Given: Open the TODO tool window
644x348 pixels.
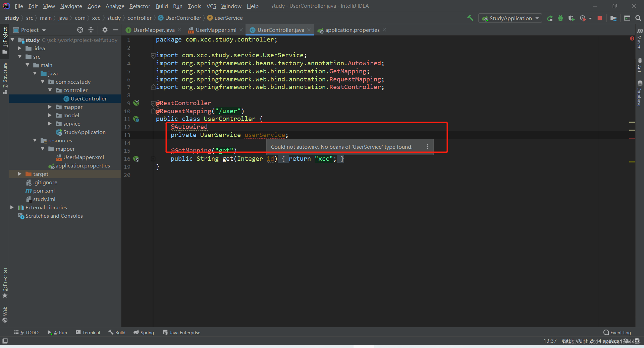Looking at the screenshot, I should 26,333.
